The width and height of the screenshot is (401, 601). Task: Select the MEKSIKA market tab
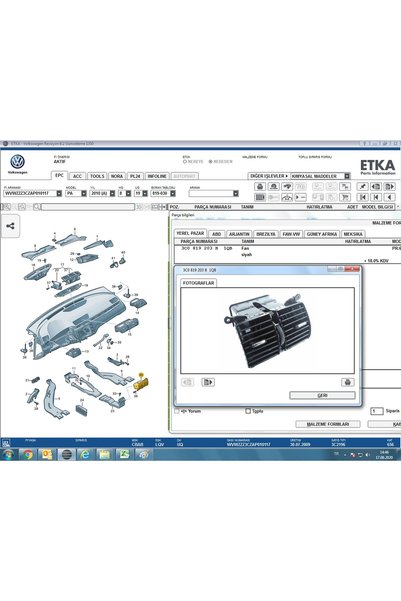point(353,234)
